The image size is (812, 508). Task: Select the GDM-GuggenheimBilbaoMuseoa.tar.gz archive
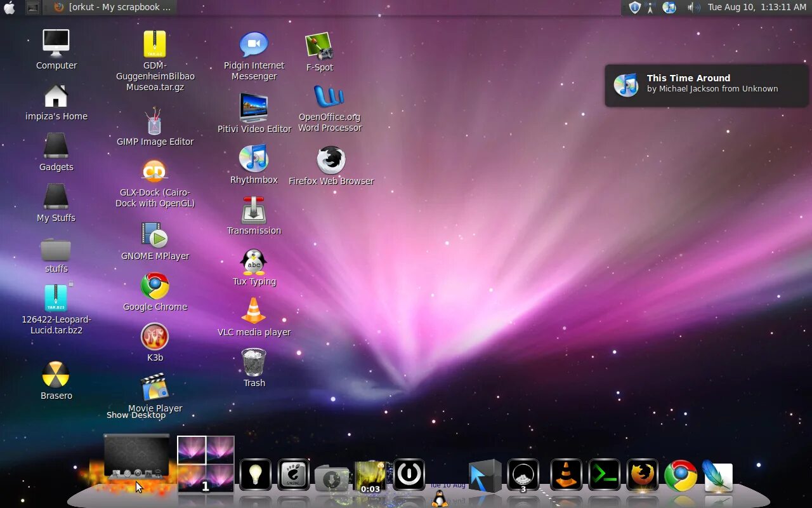(x=155, y=44)
